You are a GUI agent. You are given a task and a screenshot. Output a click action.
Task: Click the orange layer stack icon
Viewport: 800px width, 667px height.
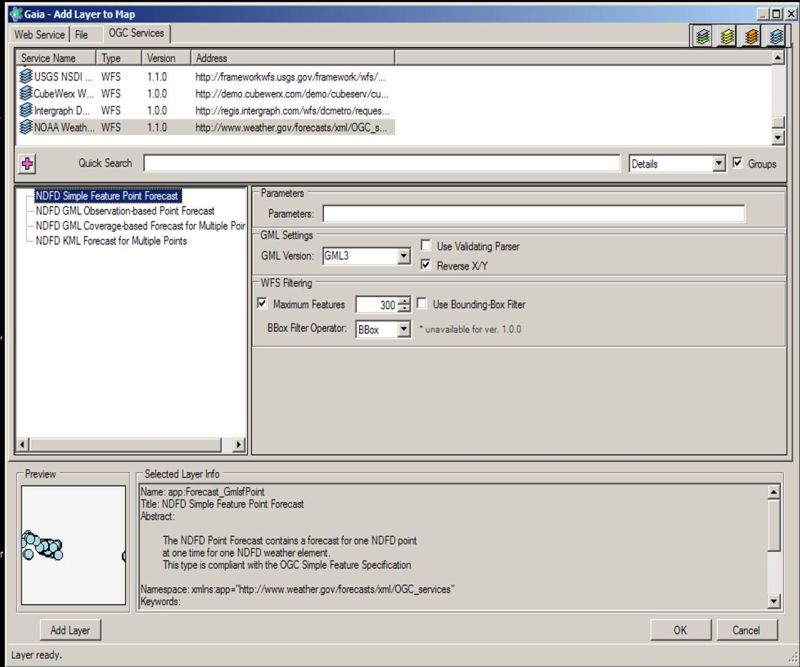[752, 36]
